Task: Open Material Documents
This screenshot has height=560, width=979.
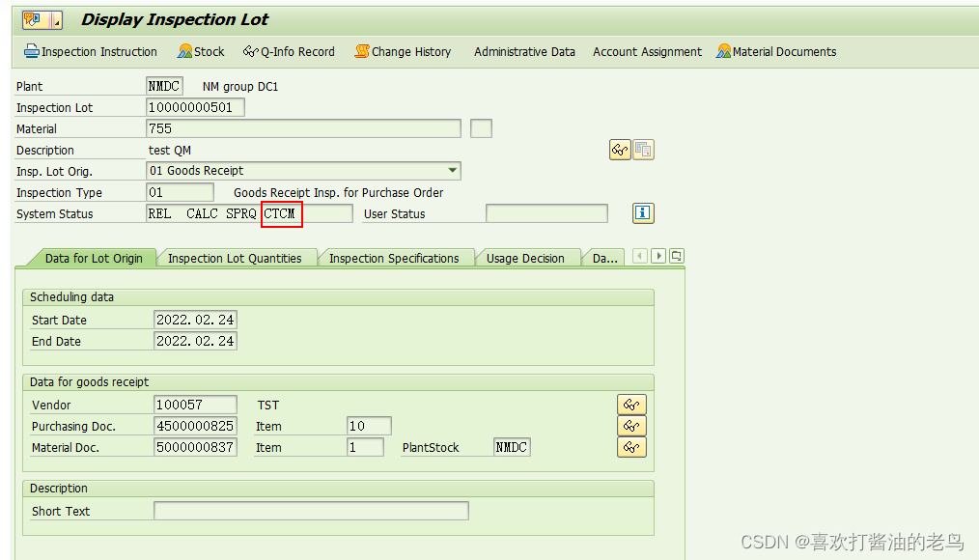Action: click(x=776, y=51)
